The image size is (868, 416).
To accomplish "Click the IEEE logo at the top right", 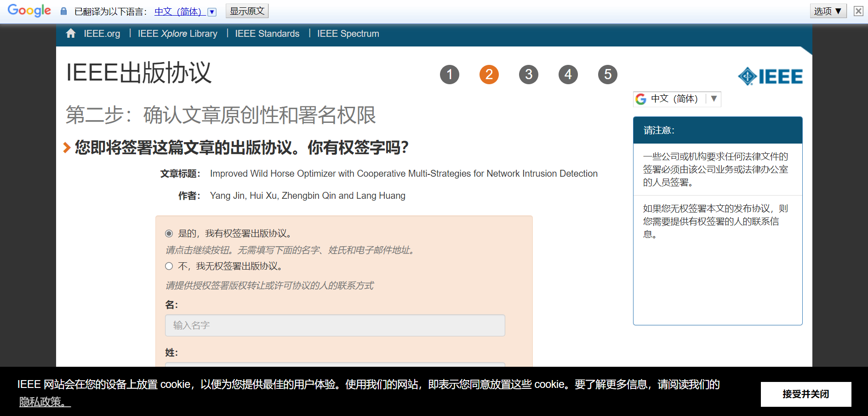I will click(x=771, y=76).
